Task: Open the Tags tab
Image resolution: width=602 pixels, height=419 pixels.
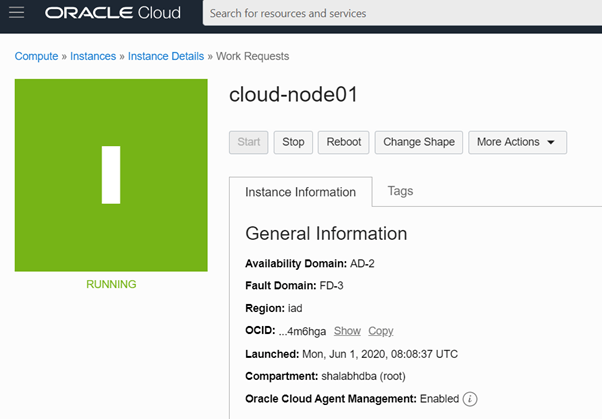Action: 400,191
